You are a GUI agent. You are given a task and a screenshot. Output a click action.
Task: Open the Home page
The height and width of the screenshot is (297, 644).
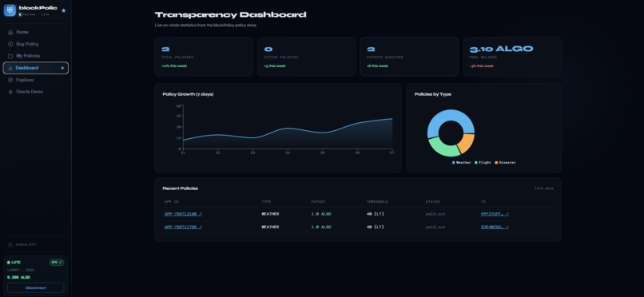[36, 32]
